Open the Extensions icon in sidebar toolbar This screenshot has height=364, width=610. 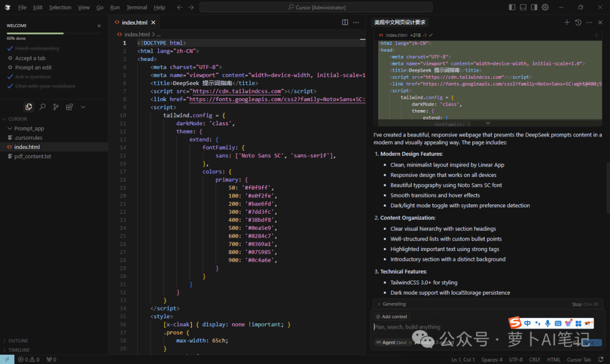point(69,107)
